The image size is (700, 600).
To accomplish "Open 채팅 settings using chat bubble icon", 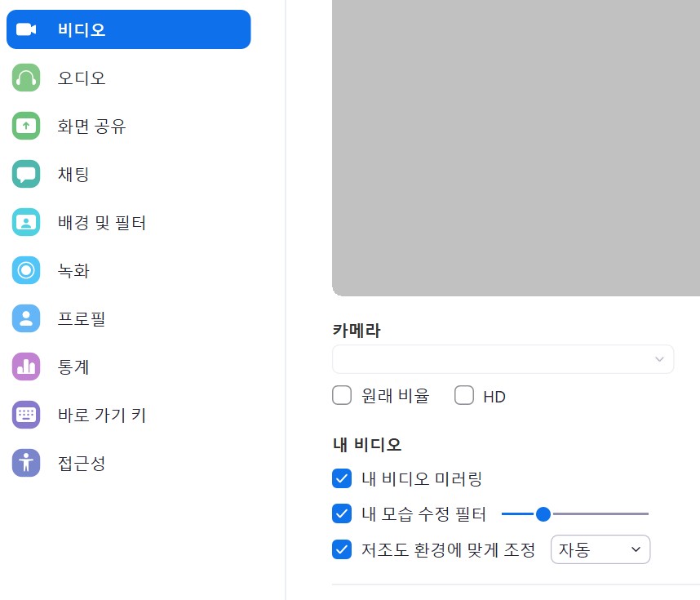I will [26, 174].
